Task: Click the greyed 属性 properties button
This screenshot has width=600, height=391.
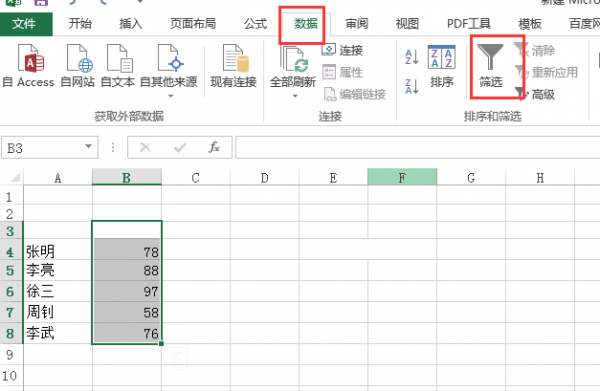Action: [x=342, y=72]
